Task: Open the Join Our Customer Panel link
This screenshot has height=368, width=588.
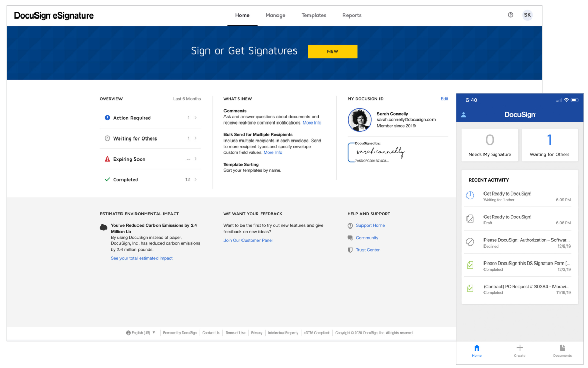Action: (x=248, y=240)
